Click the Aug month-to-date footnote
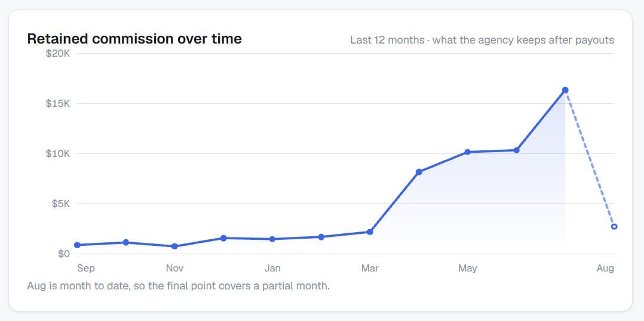Image resolution: width=644 pixels, height=321 pixels. pyautogui.click(x=178, y=286)
